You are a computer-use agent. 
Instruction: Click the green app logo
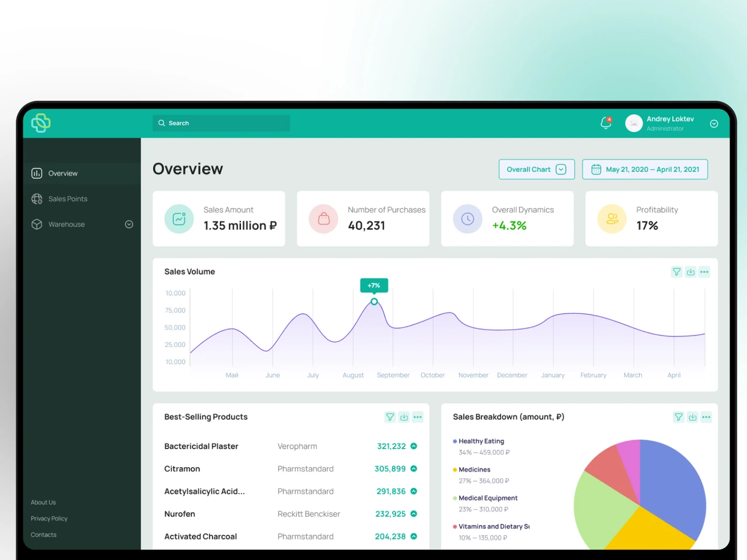(41, 123)
